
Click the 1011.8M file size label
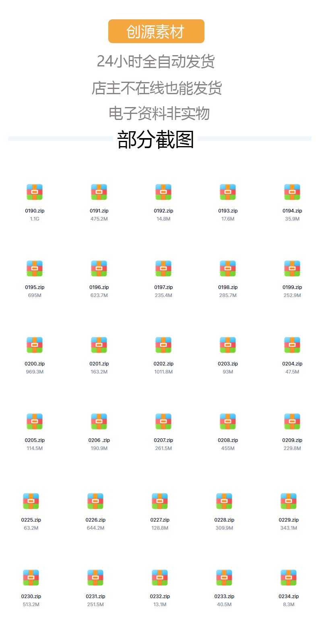pos(163,372)
